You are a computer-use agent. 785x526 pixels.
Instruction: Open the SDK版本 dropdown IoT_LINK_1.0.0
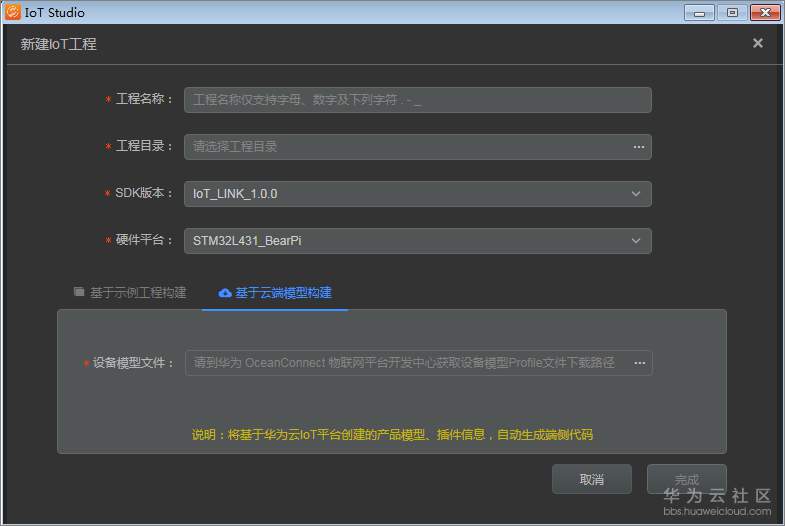tap(418, 194)
